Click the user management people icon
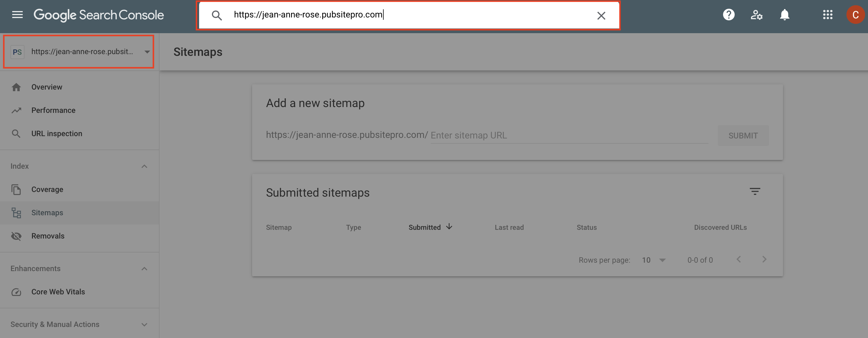 tap(756, 15)
